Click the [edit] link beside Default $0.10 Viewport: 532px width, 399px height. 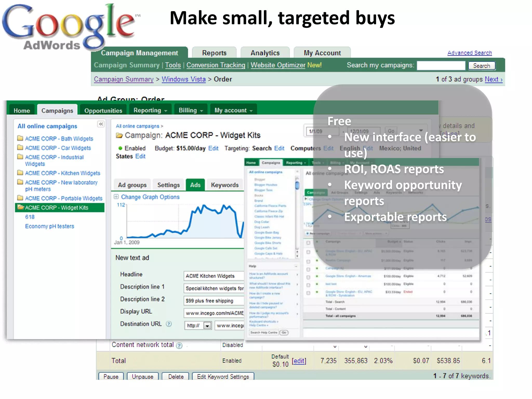coord(299,361)
